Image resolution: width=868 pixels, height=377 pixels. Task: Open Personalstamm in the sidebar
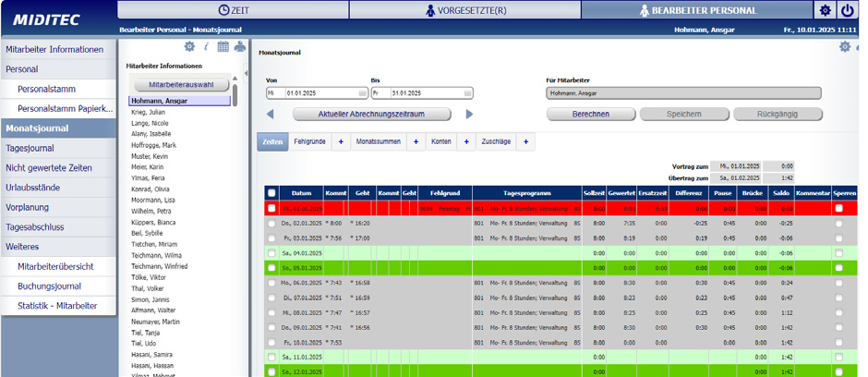point(59,89)
